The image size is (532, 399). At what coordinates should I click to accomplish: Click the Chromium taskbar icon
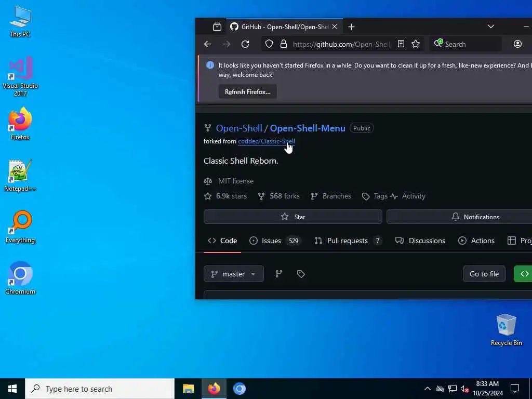click(x=239, y=389)
